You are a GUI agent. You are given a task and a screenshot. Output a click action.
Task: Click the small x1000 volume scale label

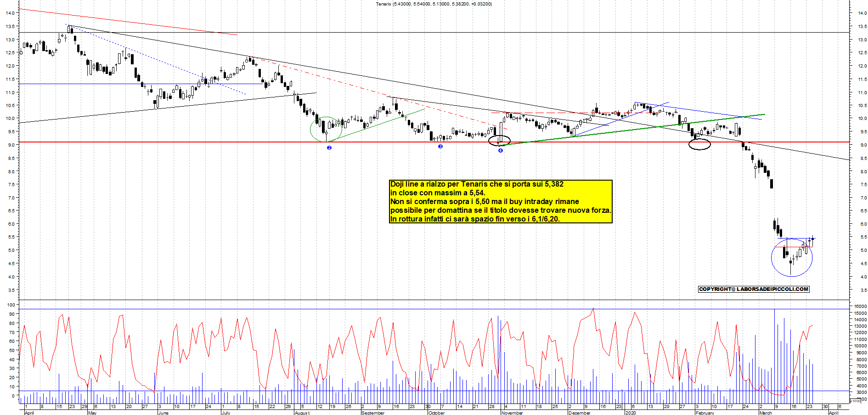click(x=856, y=401)
